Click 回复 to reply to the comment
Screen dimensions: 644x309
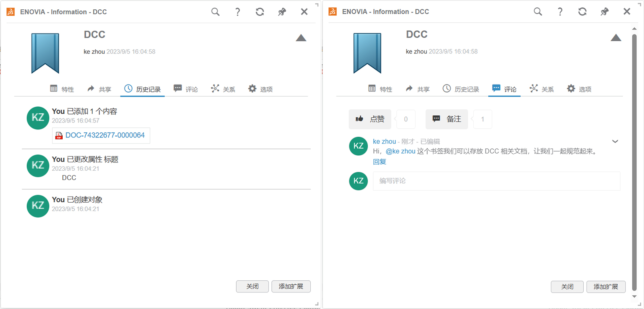[379, 162]
